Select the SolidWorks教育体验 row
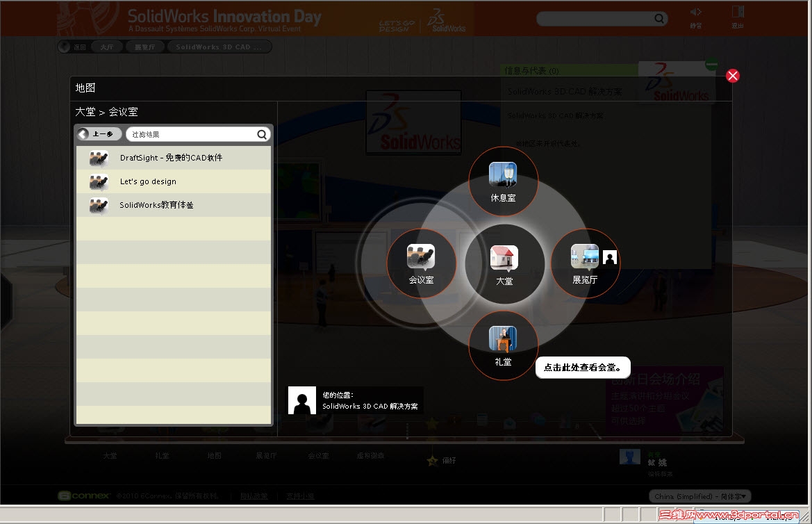The width and height of the screenshot is (812, 524). [174, 205]
